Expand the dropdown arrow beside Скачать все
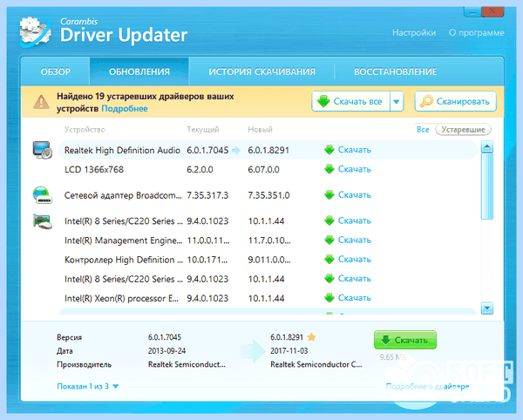This screenshot has height=420, width=523. coord(397,101)
